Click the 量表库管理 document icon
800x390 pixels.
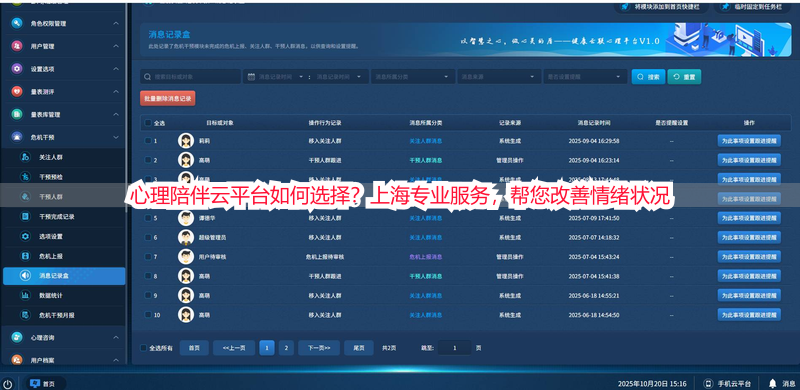(17, 114)
